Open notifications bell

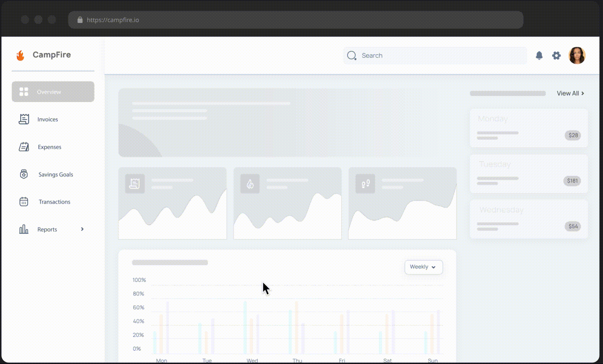click(x=539, y=56)
